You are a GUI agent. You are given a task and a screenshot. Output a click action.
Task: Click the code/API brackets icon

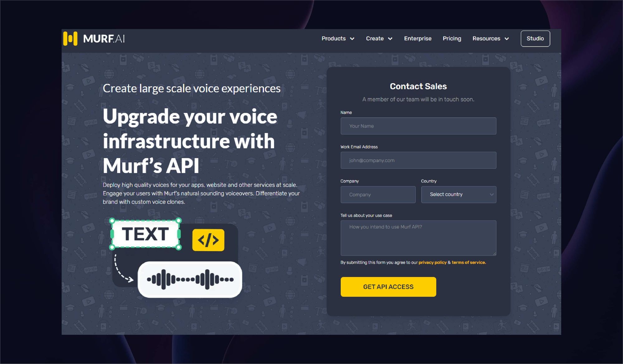[208, 240]
